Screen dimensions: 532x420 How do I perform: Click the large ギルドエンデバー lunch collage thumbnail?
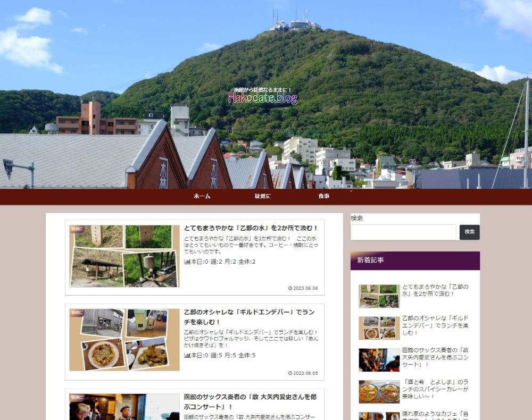coord(124,340)
